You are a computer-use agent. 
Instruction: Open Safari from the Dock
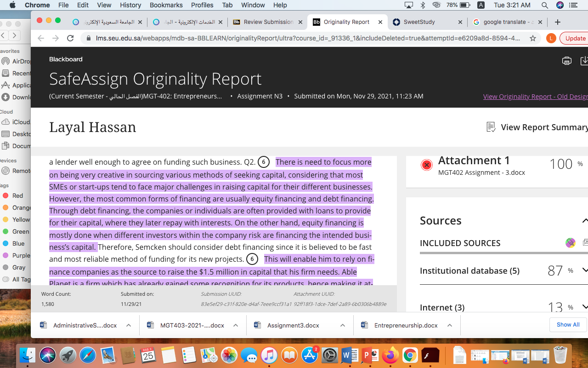click(88, 355)
